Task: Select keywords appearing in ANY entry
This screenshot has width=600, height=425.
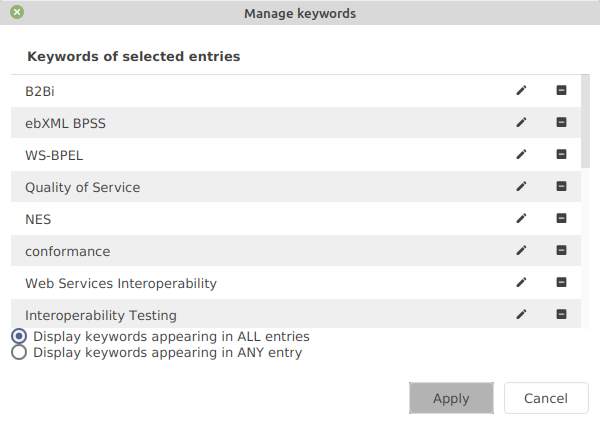Action: coord(19,353)
